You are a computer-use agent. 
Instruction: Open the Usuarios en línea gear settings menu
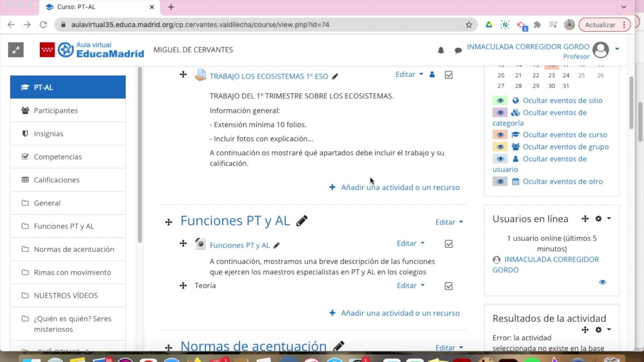point(598,219)
